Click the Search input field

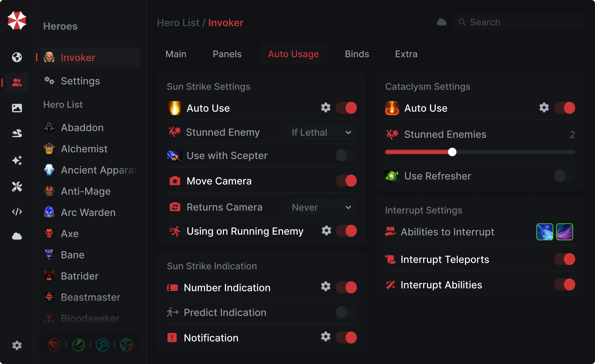click(x=519, y=22)
